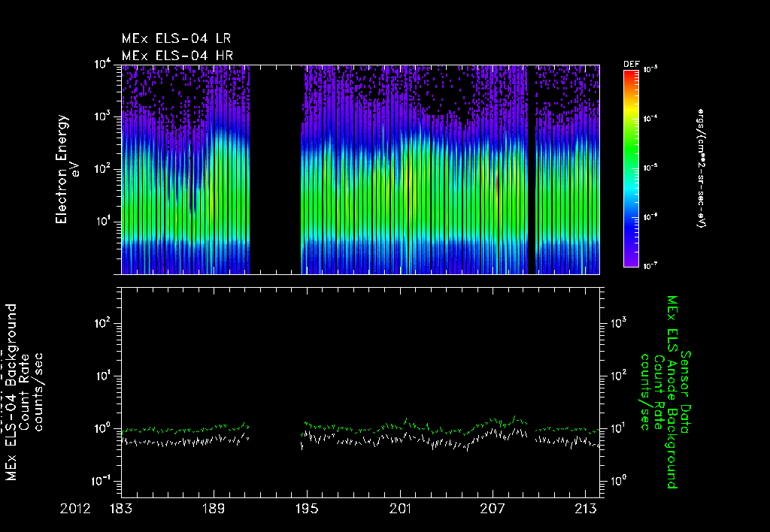Click day '183' on the time axis

tap(121, 509)
